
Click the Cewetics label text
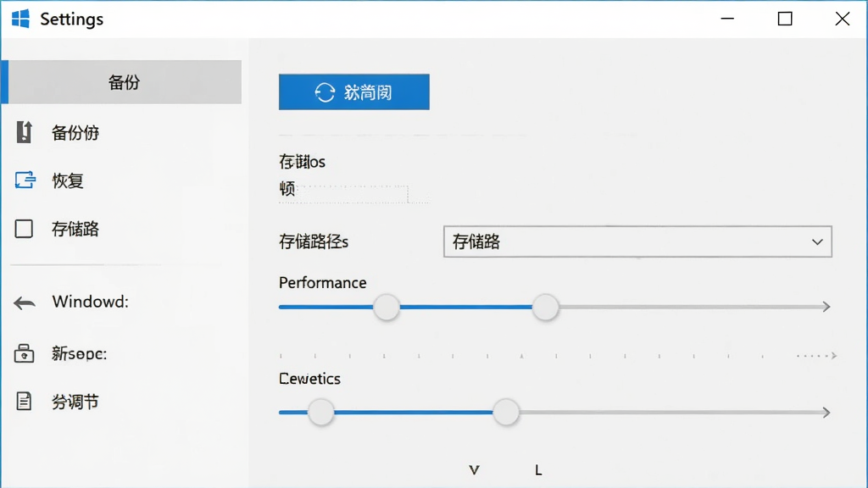[x=309, y=379]
